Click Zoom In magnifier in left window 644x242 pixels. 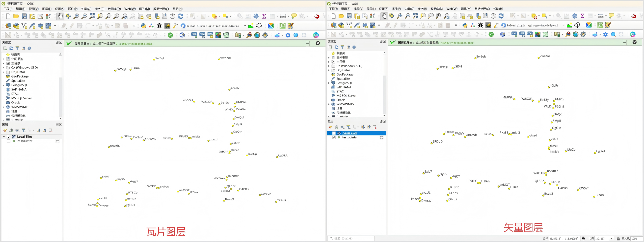76,16
